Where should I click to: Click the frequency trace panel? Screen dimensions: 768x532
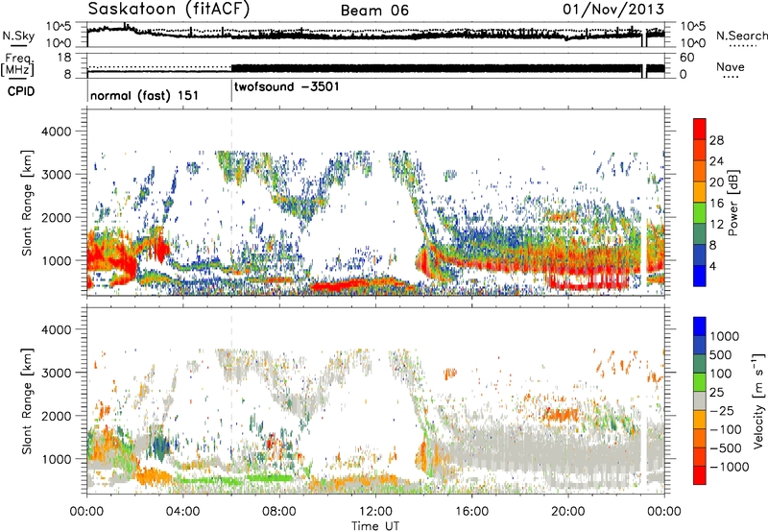(x=375, y=65)
